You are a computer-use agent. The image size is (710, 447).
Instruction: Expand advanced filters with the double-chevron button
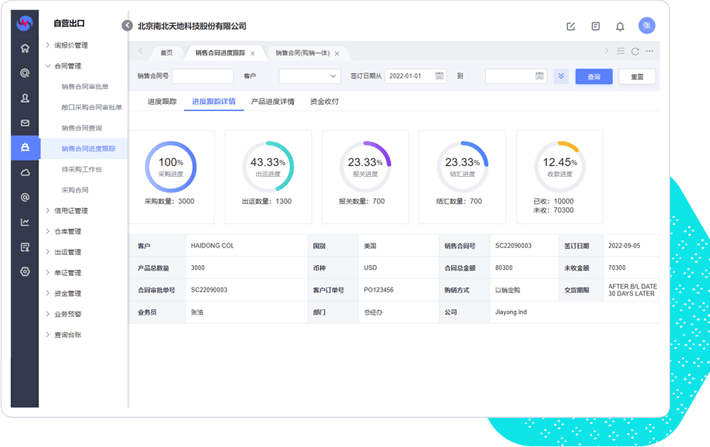561,76
